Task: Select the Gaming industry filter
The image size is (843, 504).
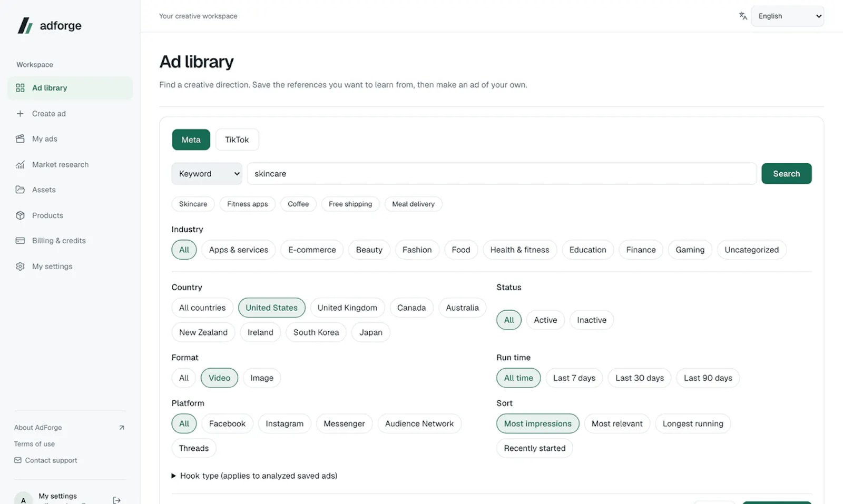Action: click(690, 250)
